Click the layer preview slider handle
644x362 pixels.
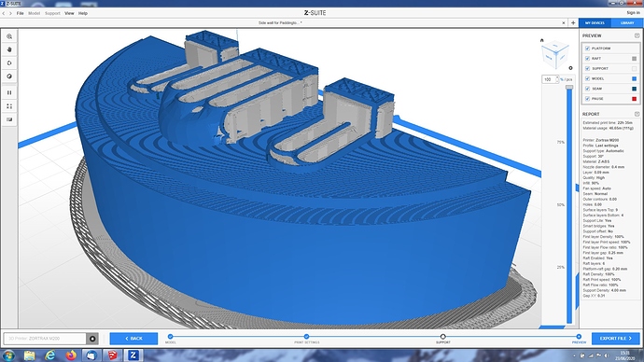[x=569, y=87]
